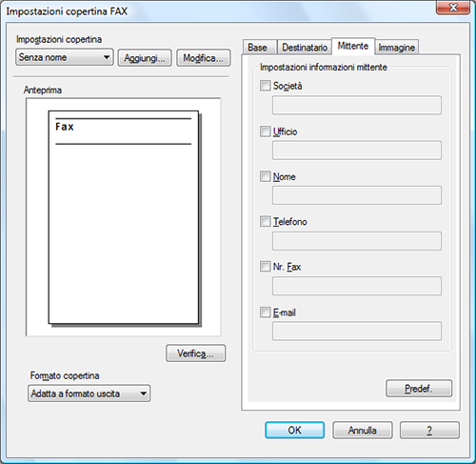Viewport: 476px width, 464px height.
Task: Check the Nome option
Action: click(x=265, y=176)
